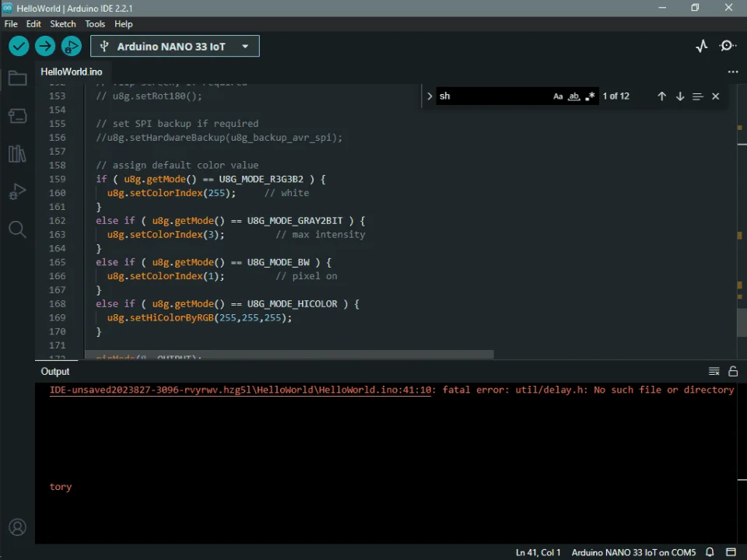Click the Arduino logo in title bar

click(x=7, y=8)
